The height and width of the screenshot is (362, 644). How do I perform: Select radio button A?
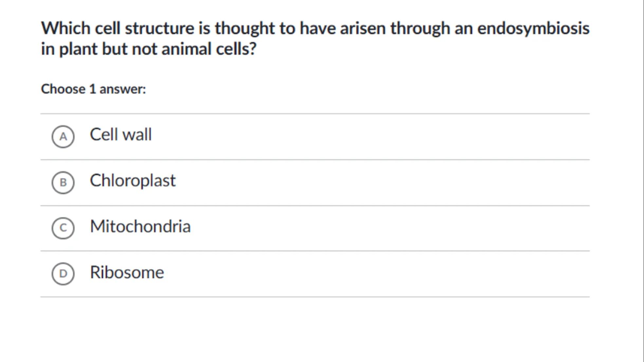[63, 136]
